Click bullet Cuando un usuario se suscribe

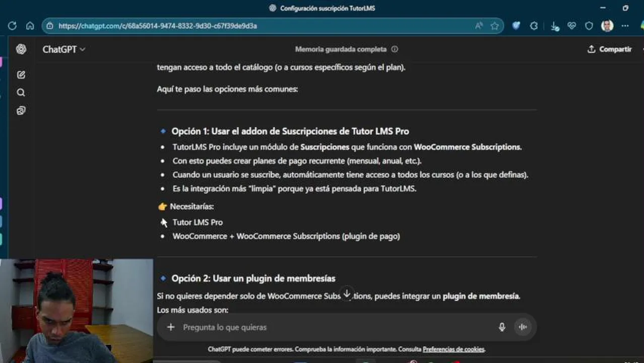pyautogui.click(x=350, y=175)
